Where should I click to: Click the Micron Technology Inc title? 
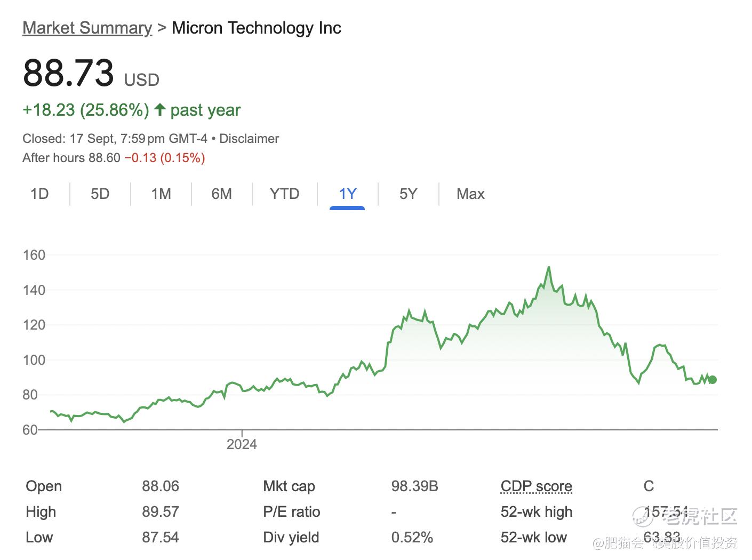(x=257, y=28)
